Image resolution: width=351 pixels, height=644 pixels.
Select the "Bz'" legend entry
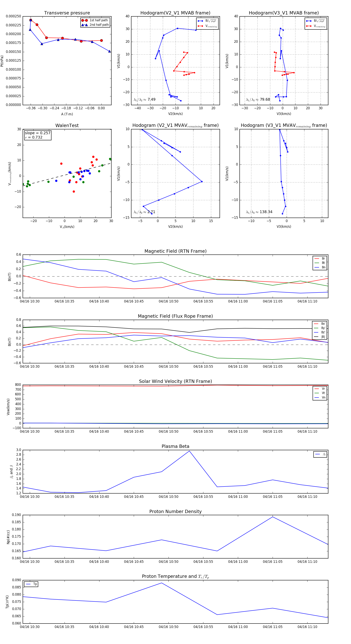point(320,333)
